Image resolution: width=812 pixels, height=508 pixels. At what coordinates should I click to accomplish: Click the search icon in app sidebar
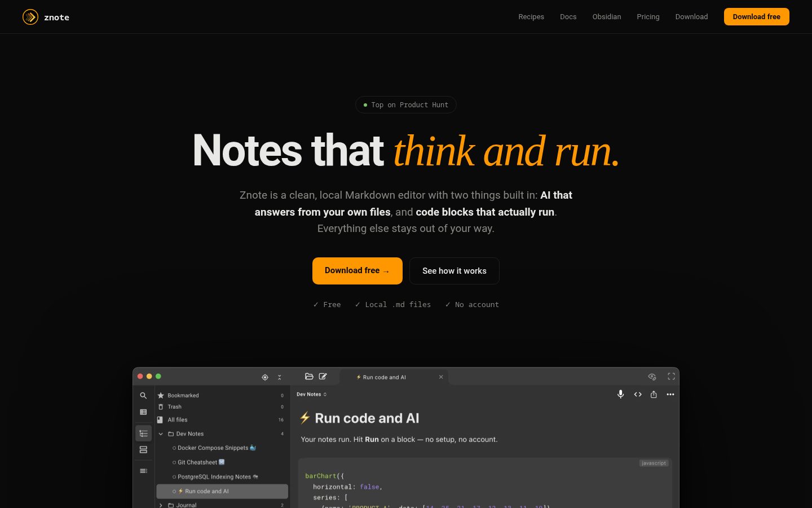coord(143,396)
